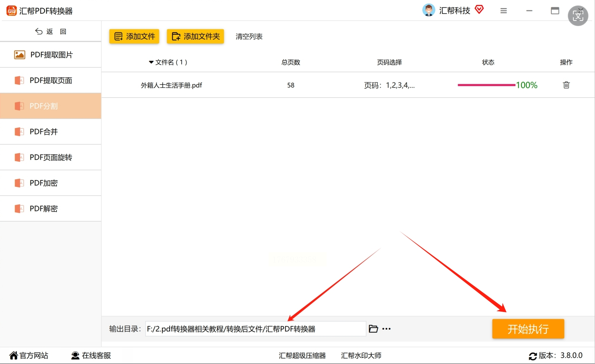Click the 总页数 column header
Screen dimensions: 595x364
tap(291, 62)
